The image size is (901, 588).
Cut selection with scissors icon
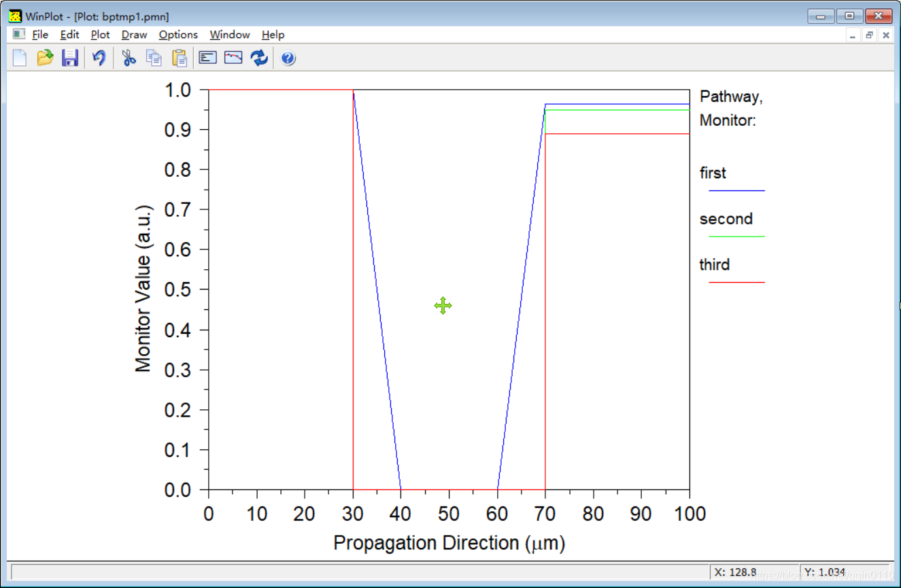[129, 58]
